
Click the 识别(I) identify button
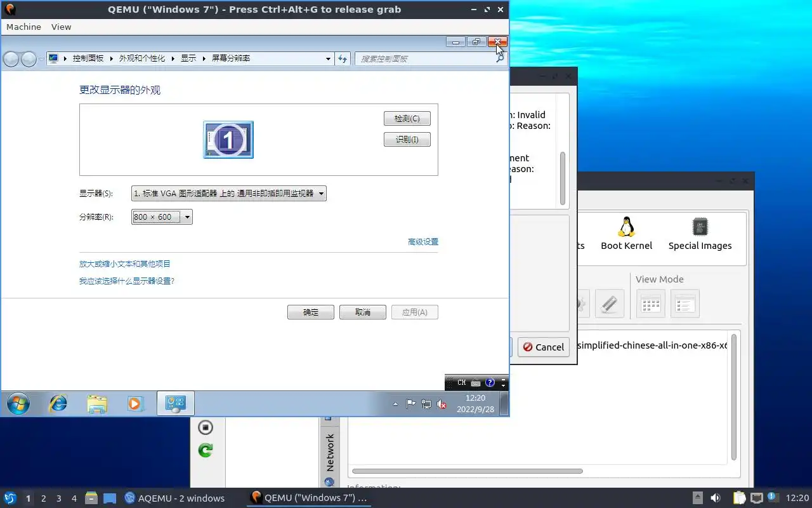point(407,140)
